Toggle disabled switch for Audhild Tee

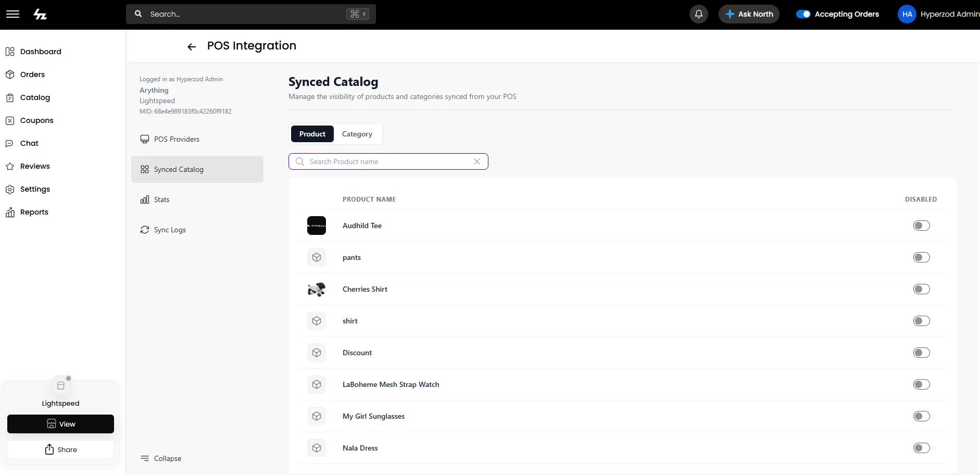pos(921,226)
